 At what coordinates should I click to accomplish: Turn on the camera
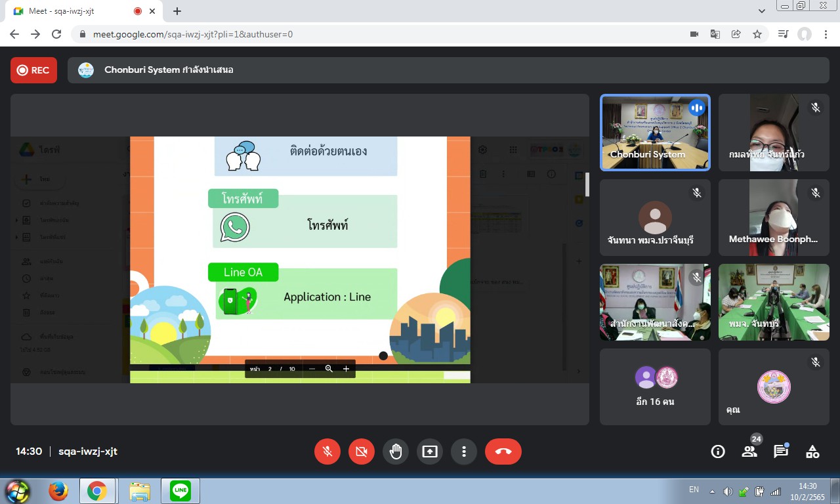[361, 451]
